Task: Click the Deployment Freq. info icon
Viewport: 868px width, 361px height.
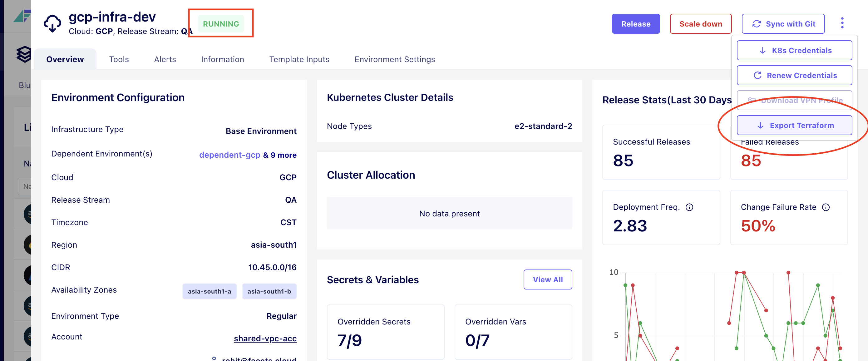Action: 689,207
